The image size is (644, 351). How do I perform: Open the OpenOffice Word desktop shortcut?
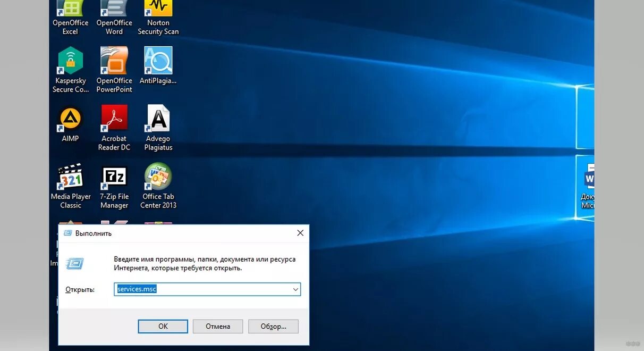(114, 16)
